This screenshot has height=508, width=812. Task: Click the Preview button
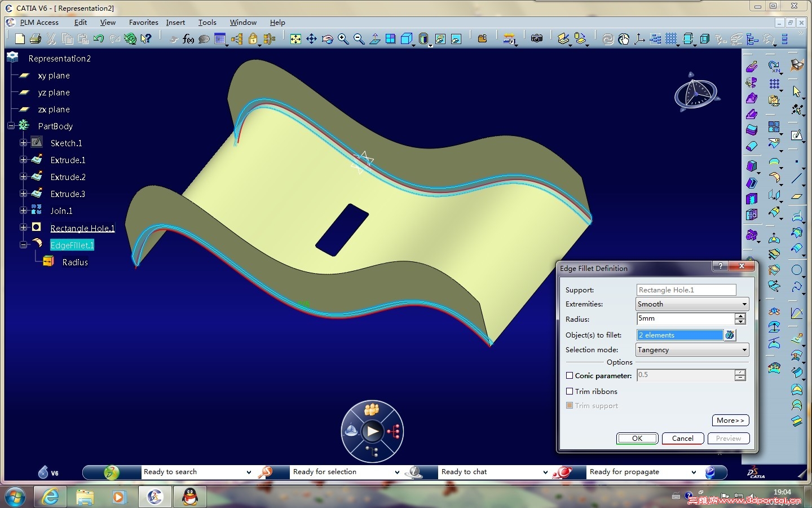[729, 439]
